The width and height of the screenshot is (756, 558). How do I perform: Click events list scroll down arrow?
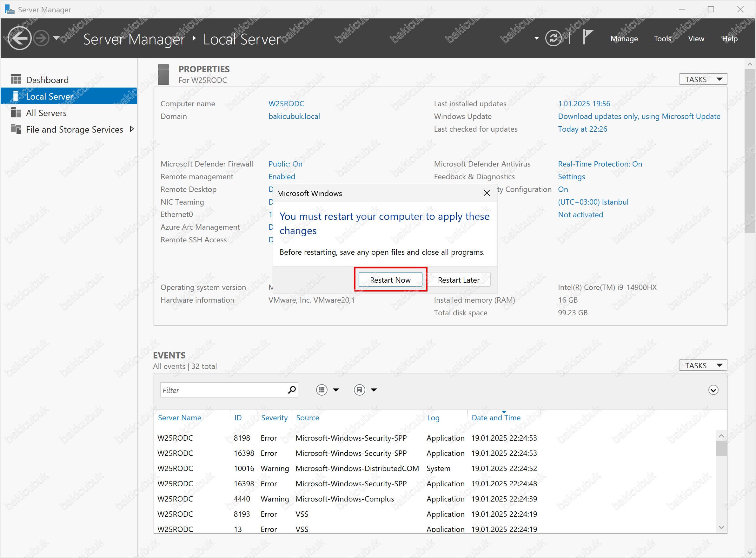click(721, 528)
